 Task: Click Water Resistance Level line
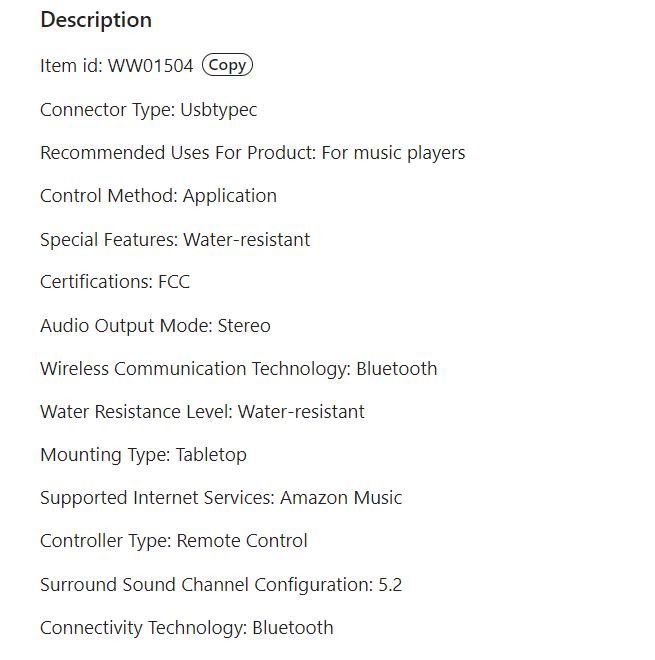point(202,412)
